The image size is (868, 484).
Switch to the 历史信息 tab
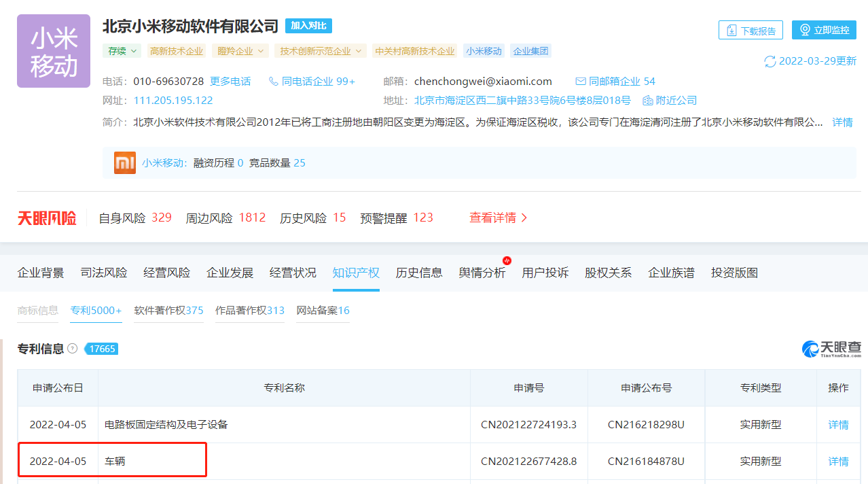pos(419,273)
